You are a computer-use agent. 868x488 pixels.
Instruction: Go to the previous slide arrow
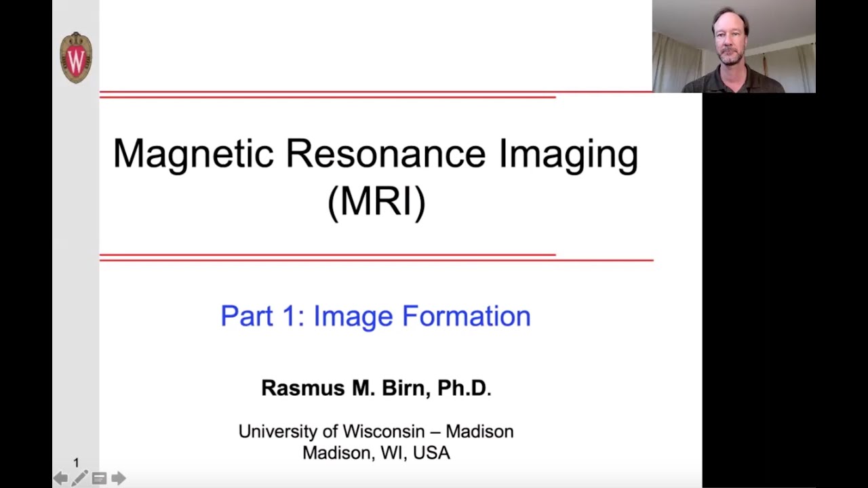pyautogui.click(x=60, y=479)
